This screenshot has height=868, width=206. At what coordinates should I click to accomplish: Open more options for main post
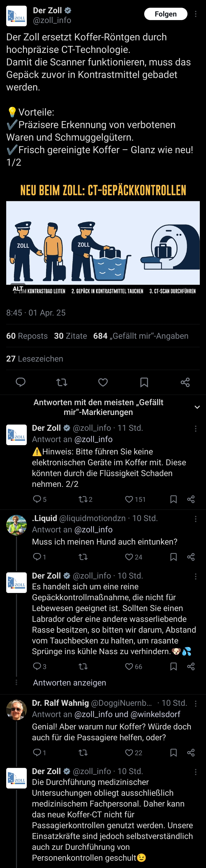pyautogui.click(x=196, y=14)
